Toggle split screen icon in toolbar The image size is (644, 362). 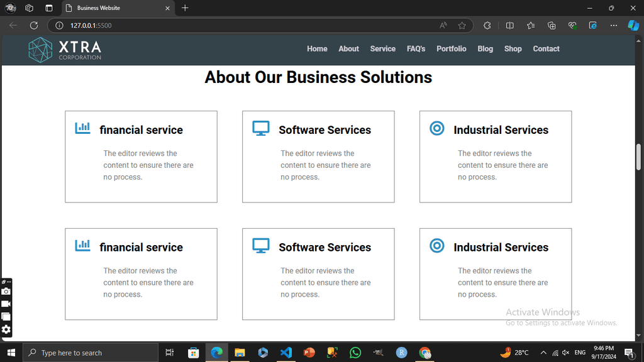point(509,25)
